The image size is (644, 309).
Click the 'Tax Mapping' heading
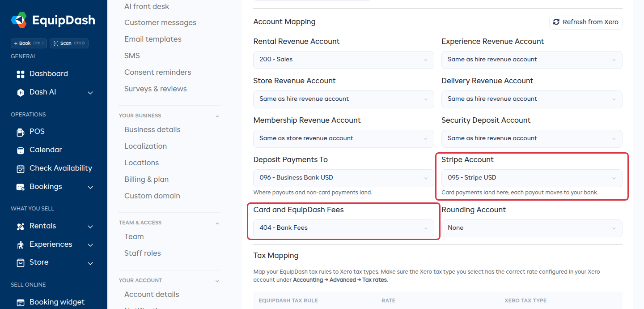(276, 256)
